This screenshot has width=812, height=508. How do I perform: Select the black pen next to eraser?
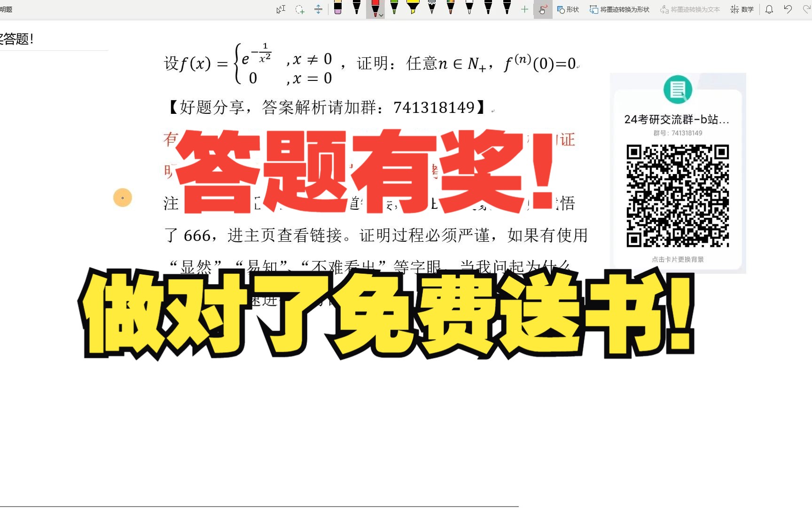[357, 8]
